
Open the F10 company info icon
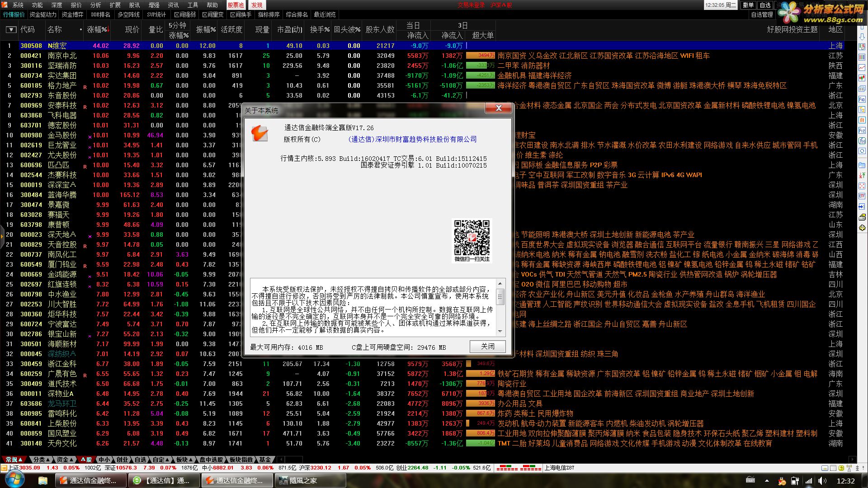[x=862, y=99]
